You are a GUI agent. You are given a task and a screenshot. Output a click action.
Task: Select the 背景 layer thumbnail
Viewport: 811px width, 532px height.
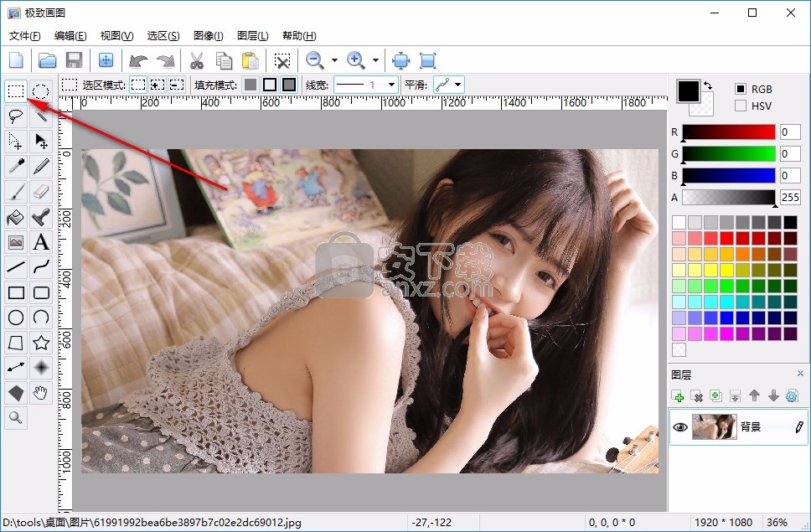(x=715, y=427)
